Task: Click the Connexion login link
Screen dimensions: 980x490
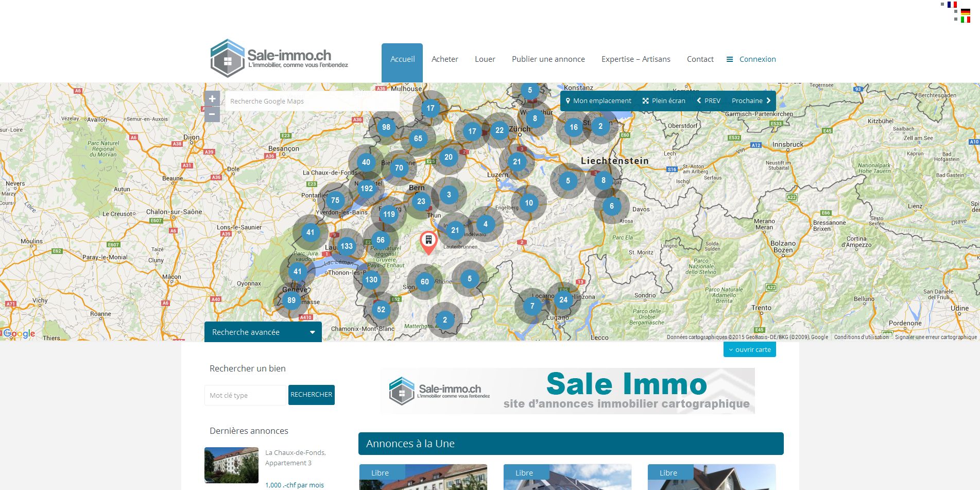Action: 758,59
